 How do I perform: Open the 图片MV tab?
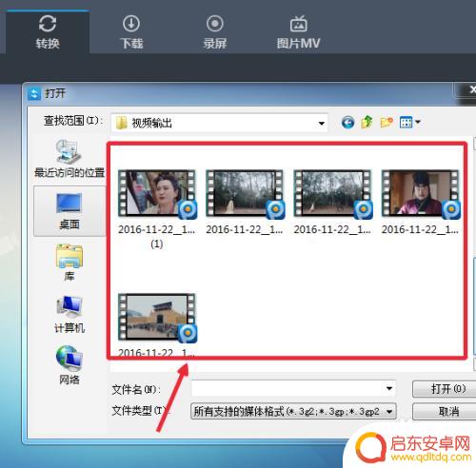(298, 32)
